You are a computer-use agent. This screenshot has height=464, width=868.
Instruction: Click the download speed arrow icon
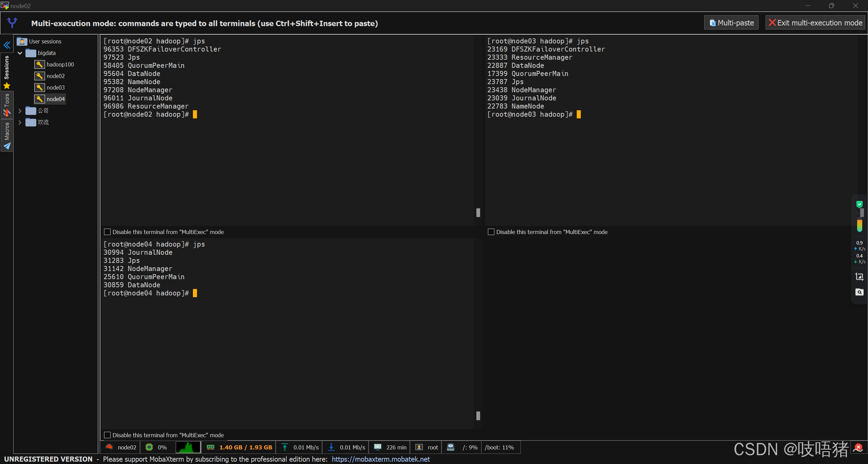(331, 447)
